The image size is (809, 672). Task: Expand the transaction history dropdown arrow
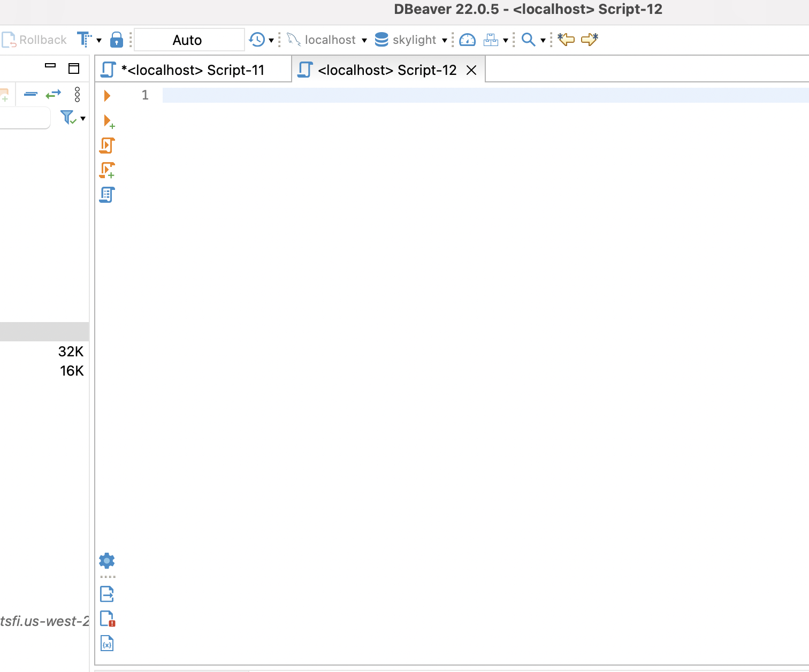(271, 41)
